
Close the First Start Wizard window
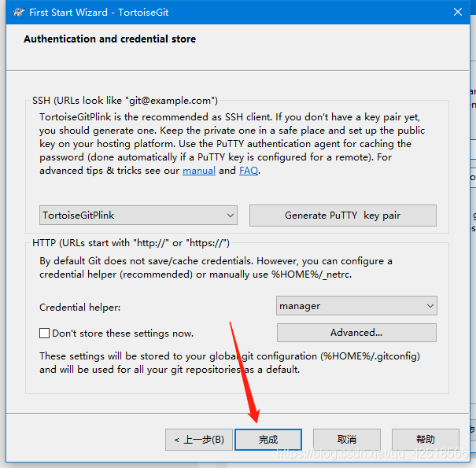(x=457, y=12)
